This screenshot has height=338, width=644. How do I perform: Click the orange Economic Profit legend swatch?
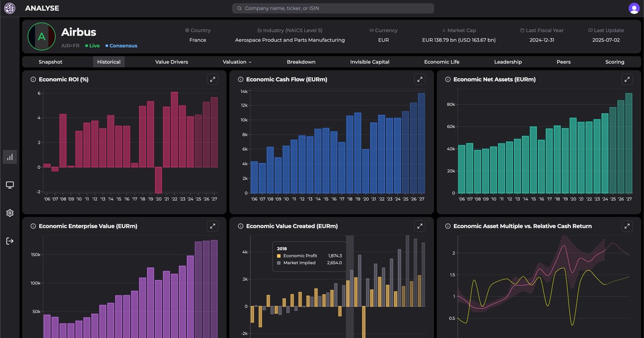279,256
